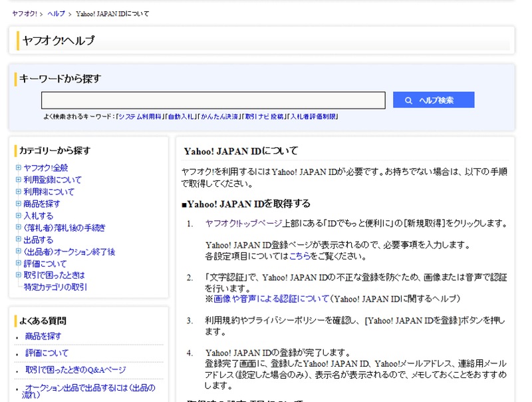Click the こちら link about setting items
Image resolution: width=532 pixels, height=402 pixels.
[x=300, y=256]
